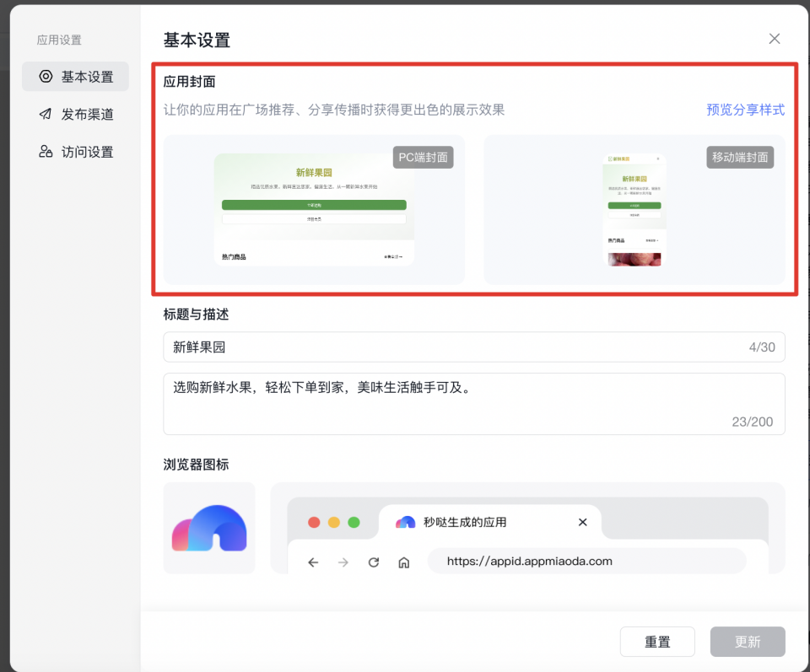
Task: Click the 更新 button
Action: pyautogui.click(x=748, y=642)
